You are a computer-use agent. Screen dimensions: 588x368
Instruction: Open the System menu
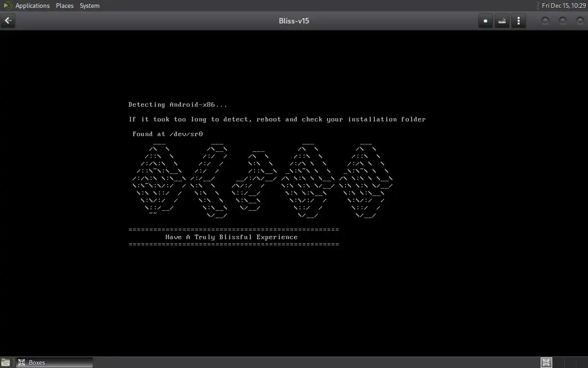tap(90, 6)
